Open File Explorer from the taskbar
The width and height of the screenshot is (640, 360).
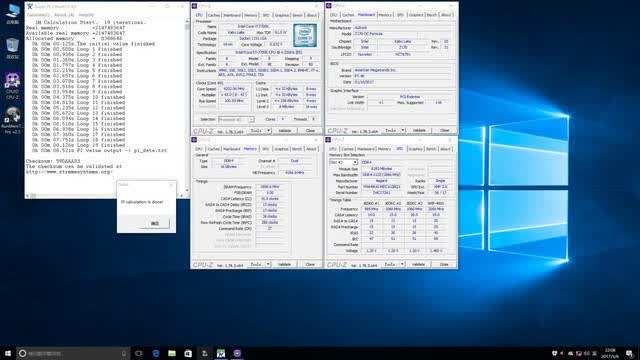(172, 353)
